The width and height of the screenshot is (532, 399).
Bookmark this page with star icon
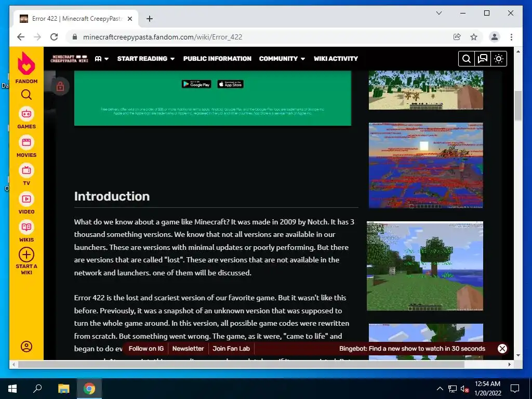(474, 37)
